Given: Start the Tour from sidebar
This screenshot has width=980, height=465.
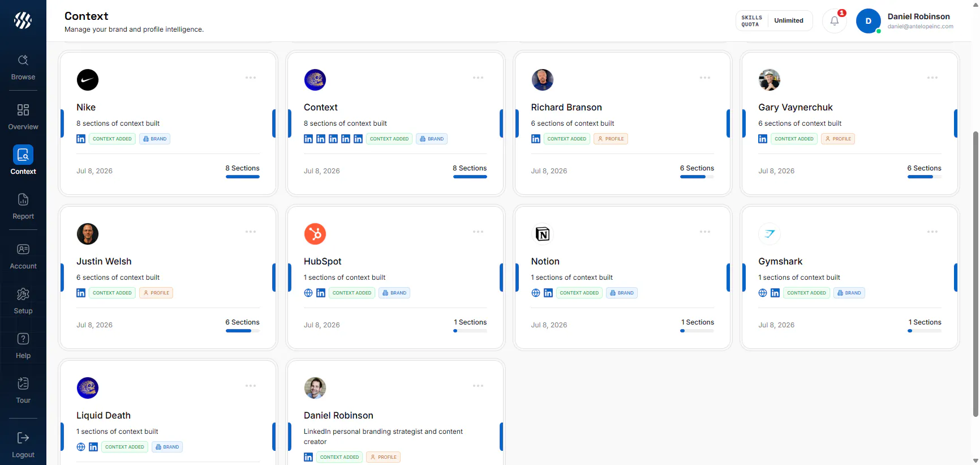Looking at the screenshot, I should (23, 391).
